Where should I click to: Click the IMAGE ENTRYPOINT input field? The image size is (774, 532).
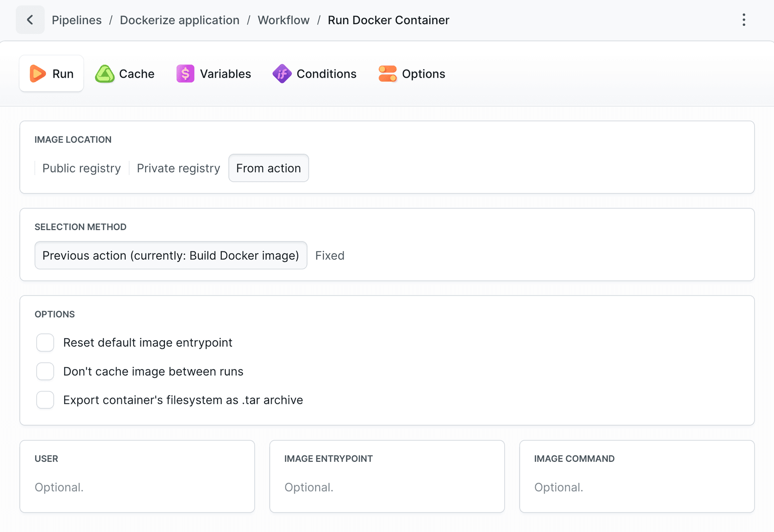click(387, 487)
